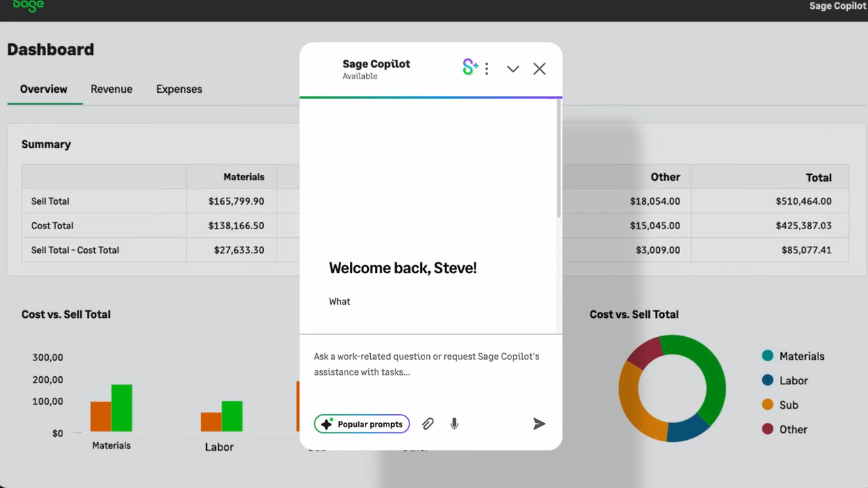The image size is (868, 488).
Task: Click the Sage logo in the header
Action: tap(28, 5)
